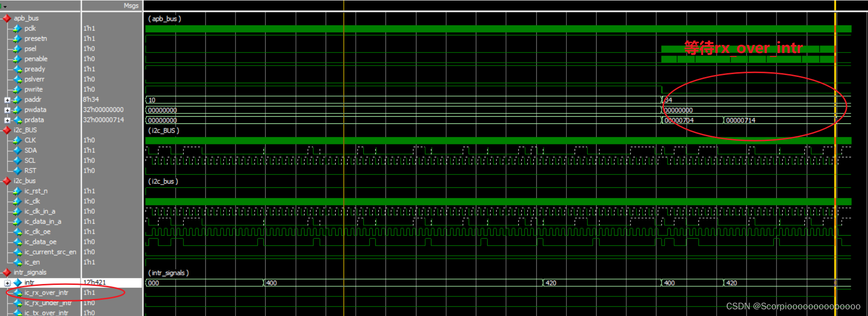
Task: Expand the paddr bus signal
Action: tap(7, 100)
